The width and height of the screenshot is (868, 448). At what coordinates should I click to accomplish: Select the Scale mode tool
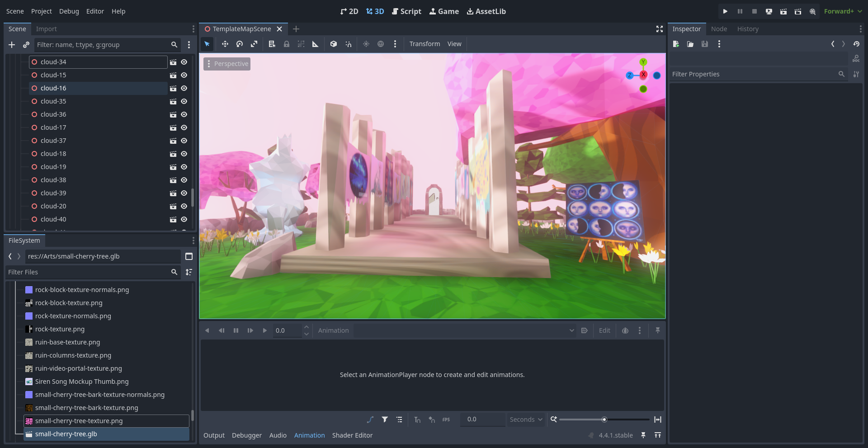254,44
